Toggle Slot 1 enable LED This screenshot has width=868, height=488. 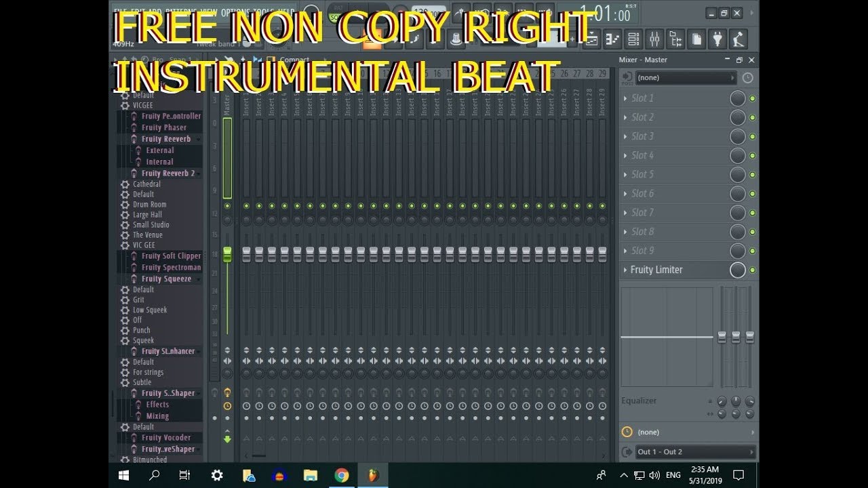pyautogui.click(x=752, y=99)
